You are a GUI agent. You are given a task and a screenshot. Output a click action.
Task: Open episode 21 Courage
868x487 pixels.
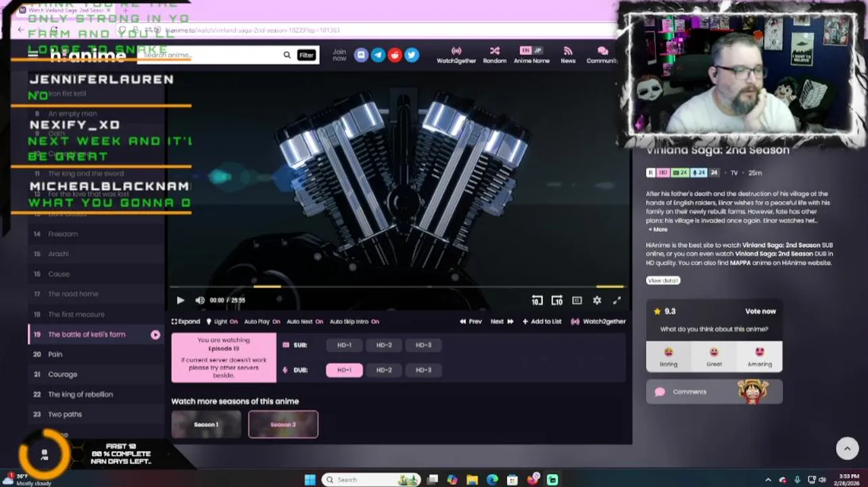pos(96,374)
